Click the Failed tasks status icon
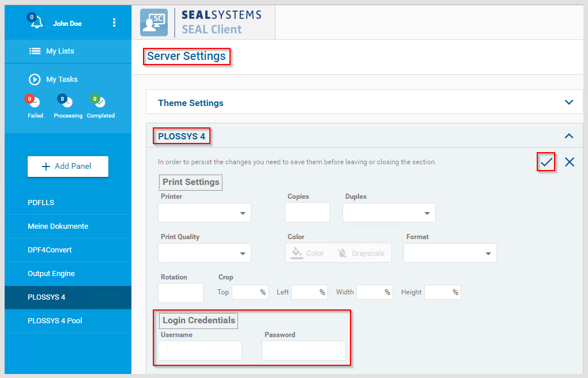The width and height of the screenshot is (588, 378). tap(35, 103)
